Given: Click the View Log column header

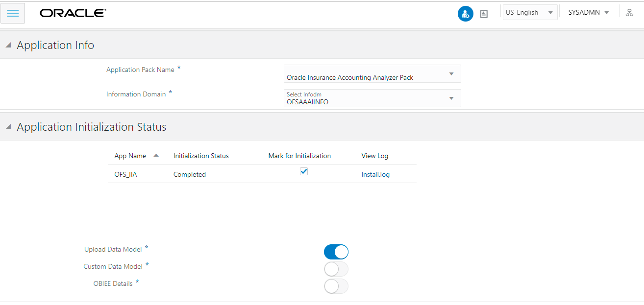Looking at the screenshot, I should click(374, 156).
